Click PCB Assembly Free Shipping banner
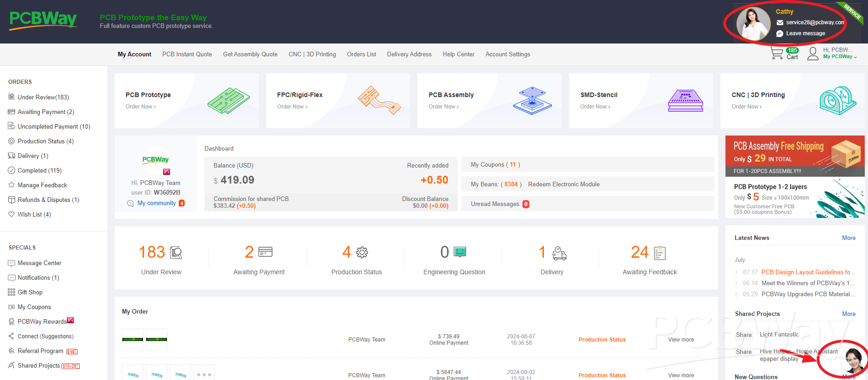The image size is (868, 380). [x=795, y=156]
